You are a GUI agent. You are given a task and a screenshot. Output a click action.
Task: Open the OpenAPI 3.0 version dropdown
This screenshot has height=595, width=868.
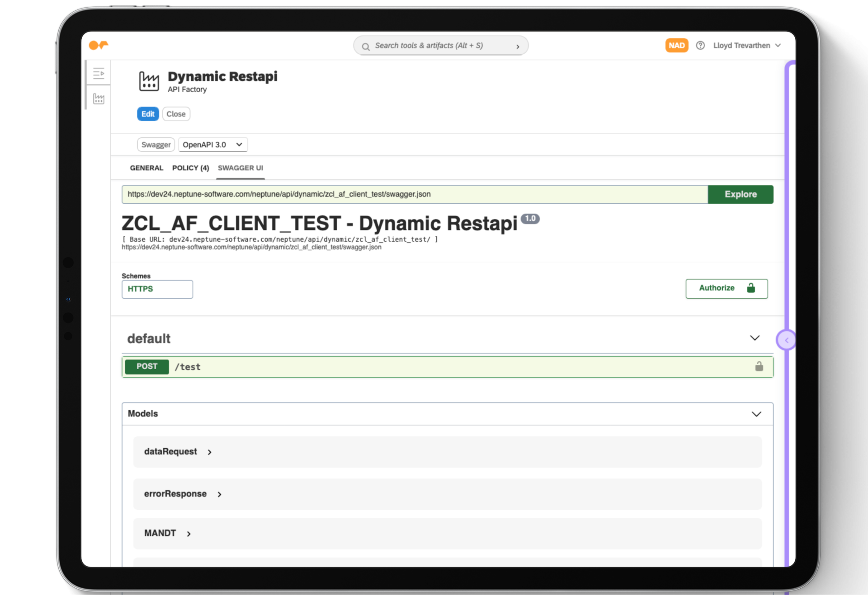coord(213,145)
